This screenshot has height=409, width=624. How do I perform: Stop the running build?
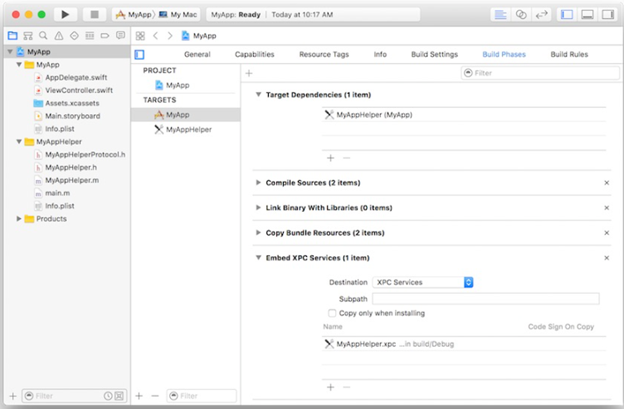[x=94, y=15]
